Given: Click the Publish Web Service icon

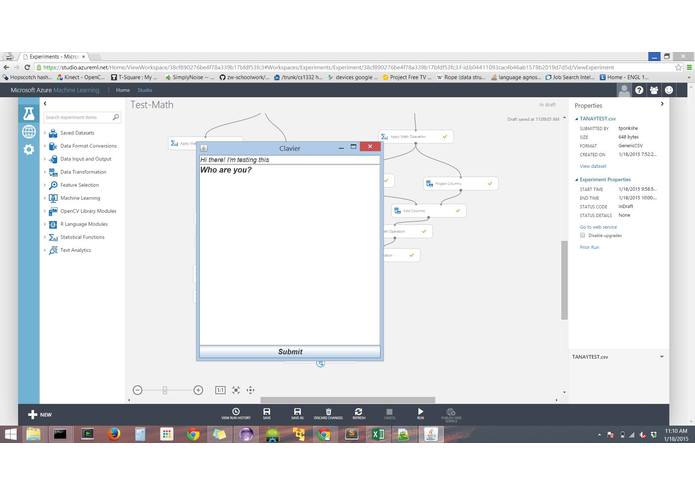Looking at the screenshot, I should tap(451, 412).
